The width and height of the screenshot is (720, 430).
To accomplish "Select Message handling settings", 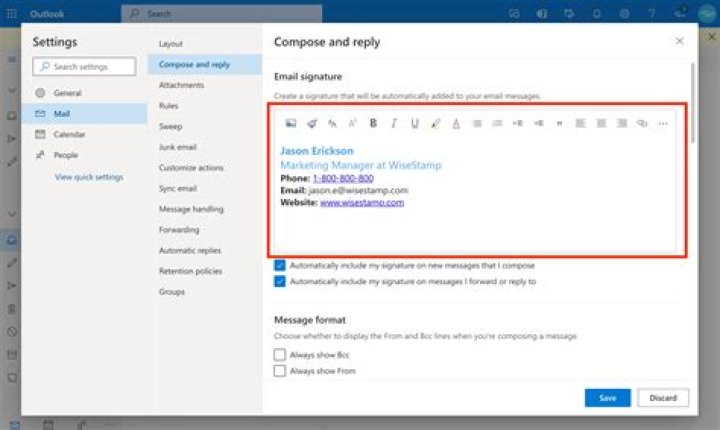I will pyautogui.click(x=205, y=209).
